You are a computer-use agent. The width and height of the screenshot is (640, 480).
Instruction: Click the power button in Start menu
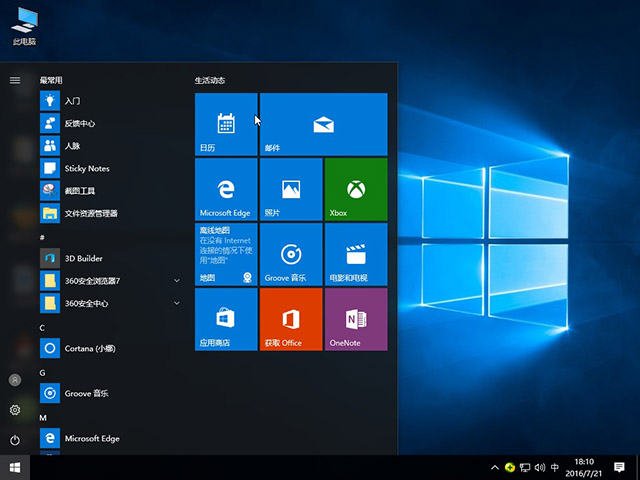tap(15, 440)
